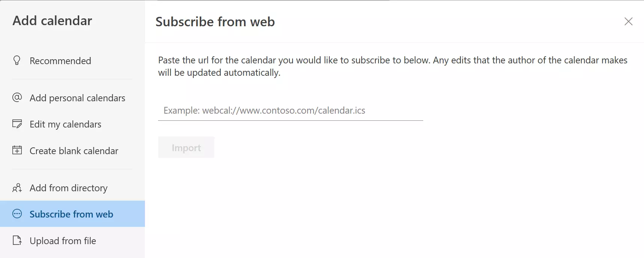Open Add from directory
The height and width of the screenshot is (258, 644).
68,188
